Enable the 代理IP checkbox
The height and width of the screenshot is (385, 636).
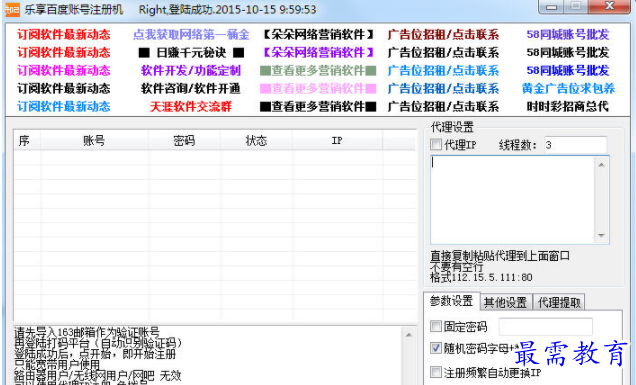click(x=436, y=144)
